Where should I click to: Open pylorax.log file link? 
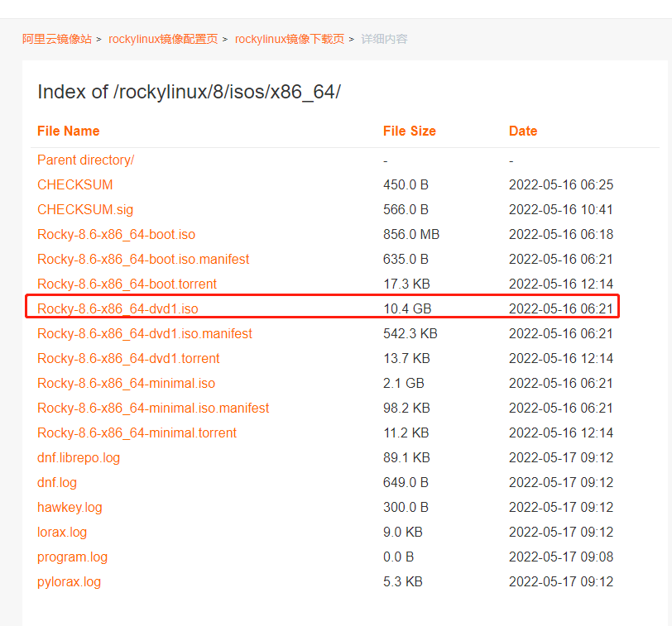[x=69, y=582]
